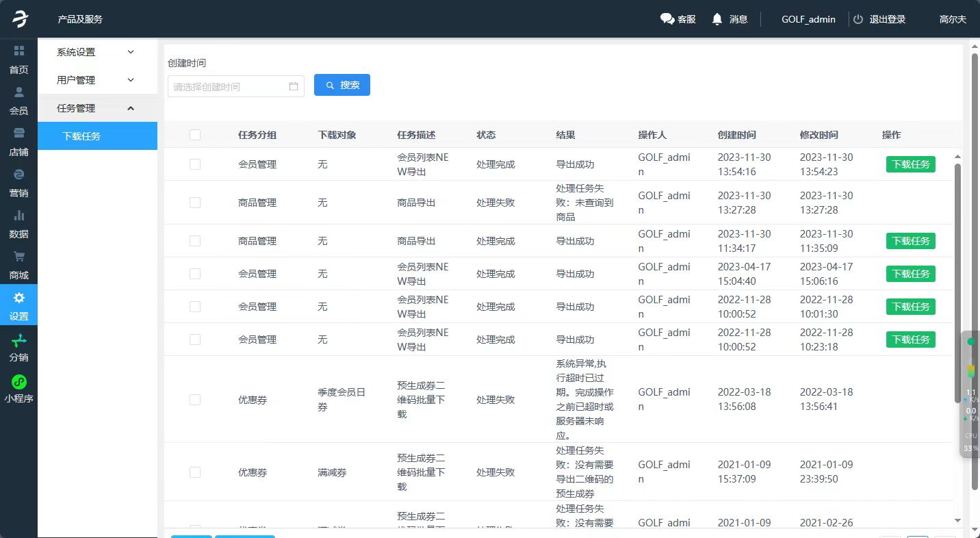
Task: Open 店铺 store section in sidebar
Action: coord(18,142)
